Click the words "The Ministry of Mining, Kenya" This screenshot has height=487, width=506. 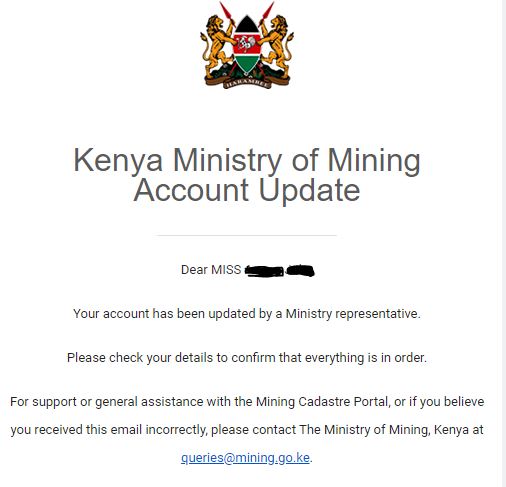click(365, 430)
